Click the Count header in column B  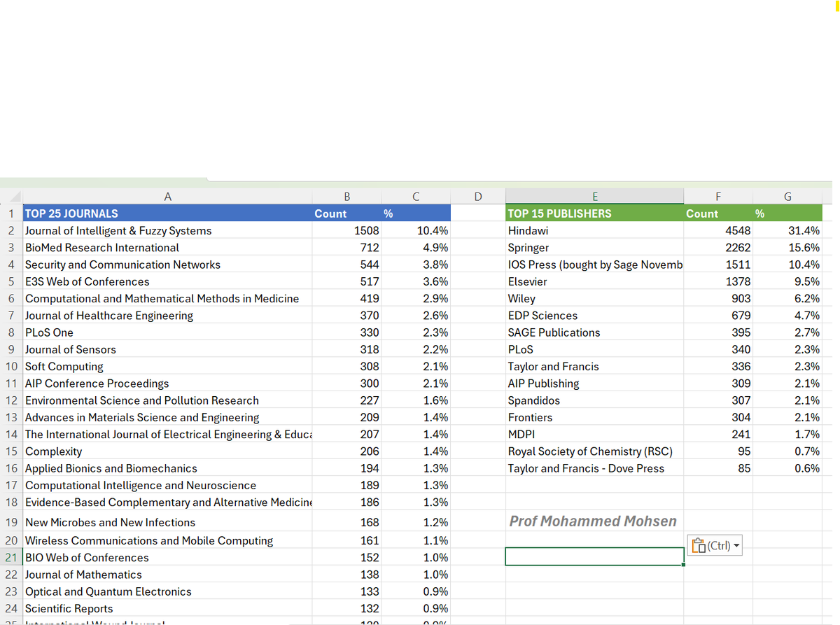click(347, 213)
